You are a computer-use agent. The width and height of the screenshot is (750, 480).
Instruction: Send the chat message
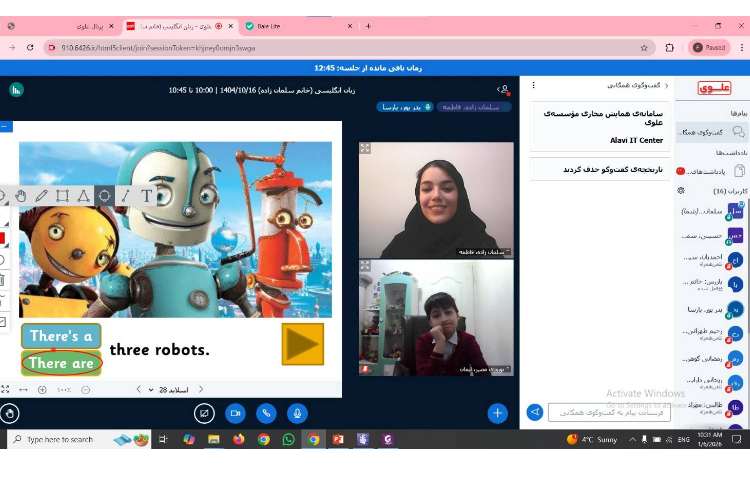pos(535,412)
